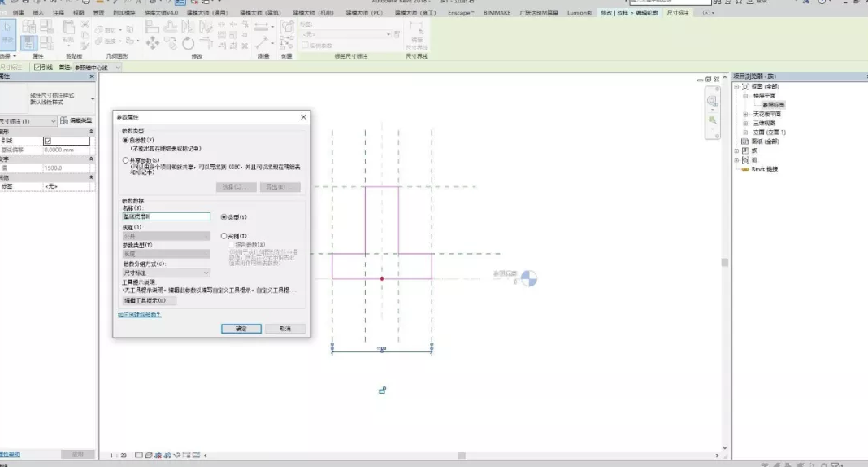Select the Family parameter radio button
This screenshot has height=467, width=868.
(x=125, y=141)
